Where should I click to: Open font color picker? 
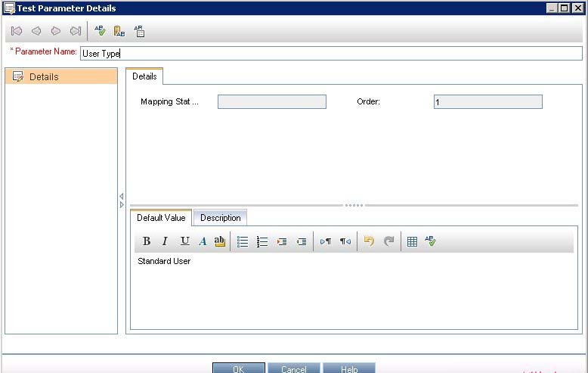[x=203, y=241]
